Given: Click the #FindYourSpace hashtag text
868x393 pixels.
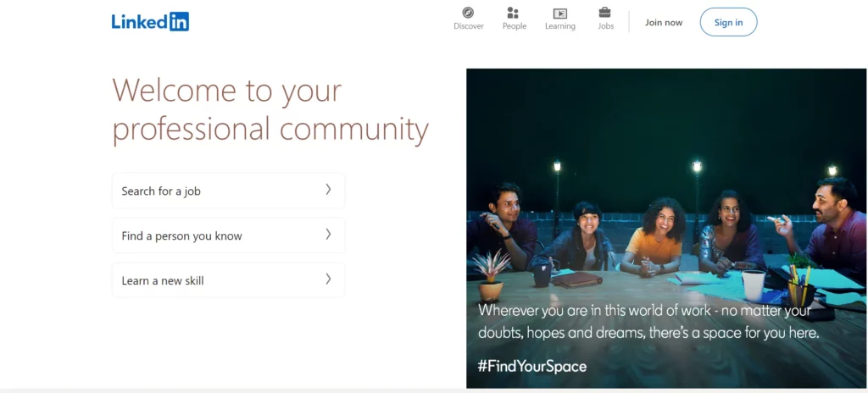Looking at the screenshot, I should tap(532, 367).
